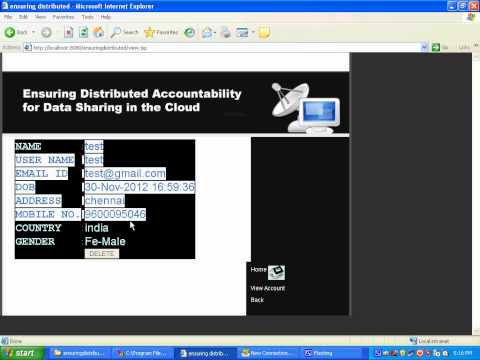Click into the address bar URL
The width and height of the screenshot is (480, 360).
pos(223,48)
